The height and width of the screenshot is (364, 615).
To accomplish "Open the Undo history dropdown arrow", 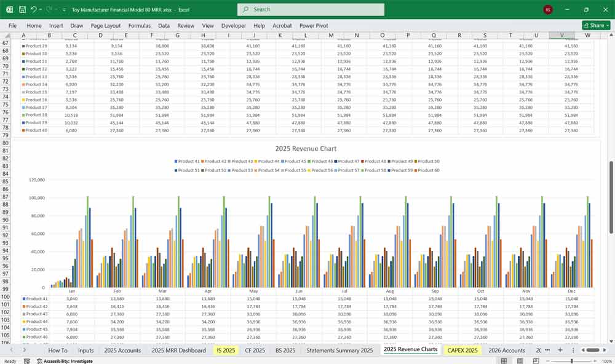I will coord(41,9).
